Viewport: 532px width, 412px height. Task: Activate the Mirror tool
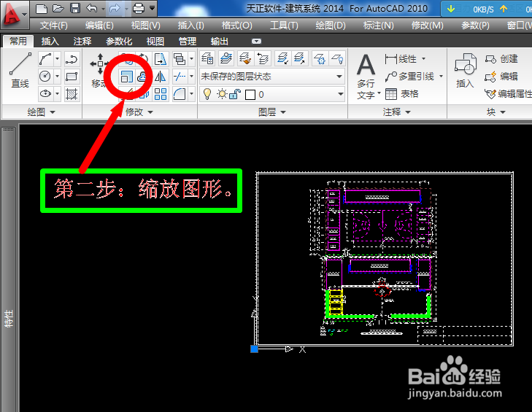click(161, 77)
